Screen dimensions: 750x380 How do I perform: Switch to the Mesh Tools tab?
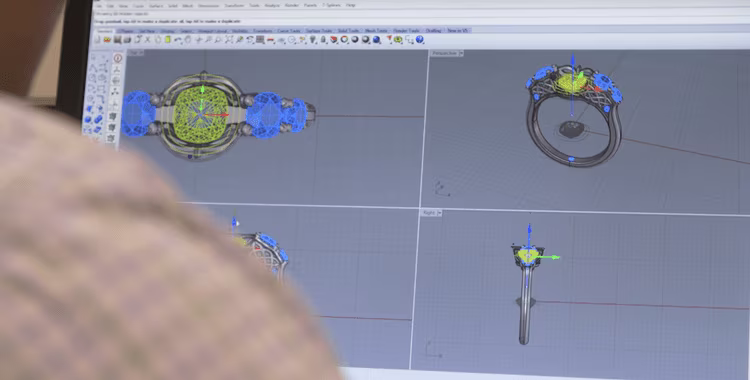pos(376,31)
